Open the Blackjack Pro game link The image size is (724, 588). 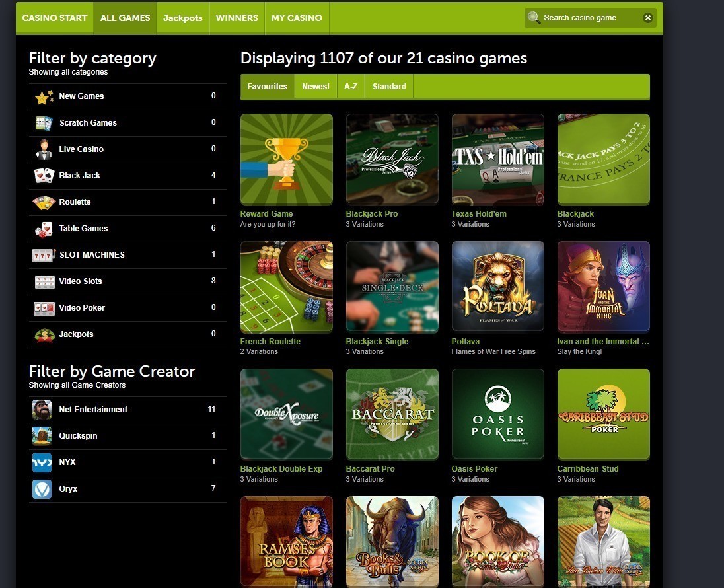(x=371, y=213)
